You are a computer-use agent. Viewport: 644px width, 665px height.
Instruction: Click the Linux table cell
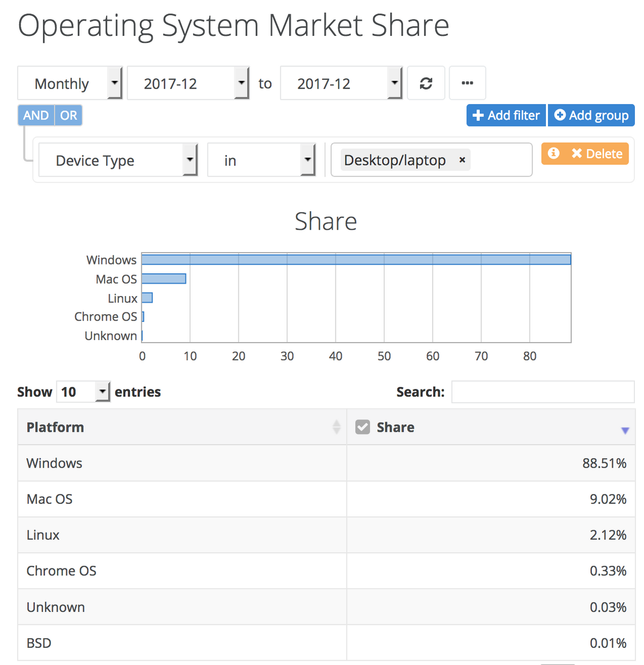pyautogui.click(x=182, y=535)
